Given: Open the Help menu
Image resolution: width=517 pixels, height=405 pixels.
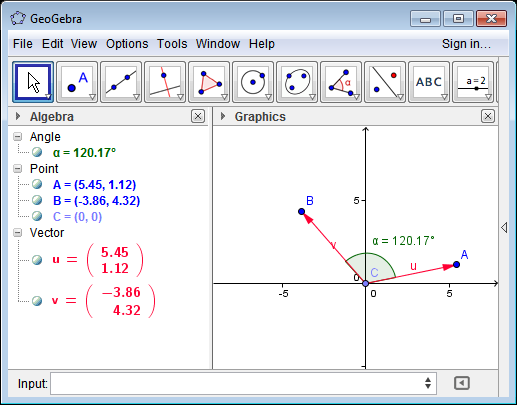Looking at the screenshot, I should click(262, 44).
